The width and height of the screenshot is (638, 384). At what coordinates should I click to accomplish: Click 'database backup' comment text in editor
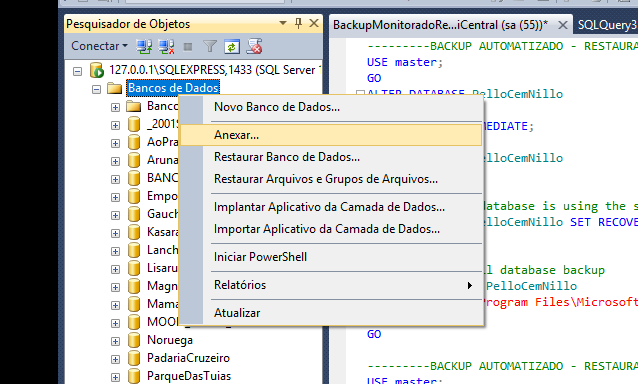(552, 270)
